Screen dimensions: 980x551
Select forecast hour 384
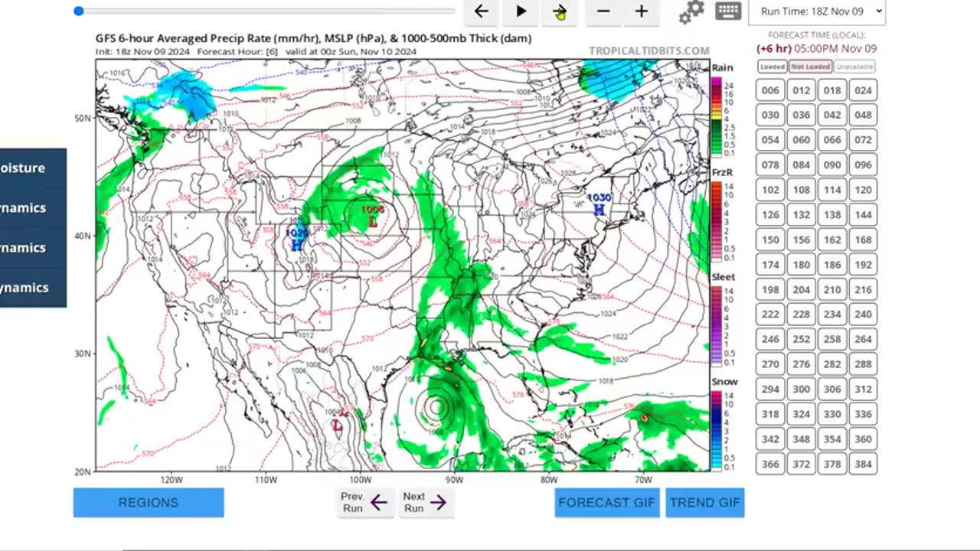(863, 464)
